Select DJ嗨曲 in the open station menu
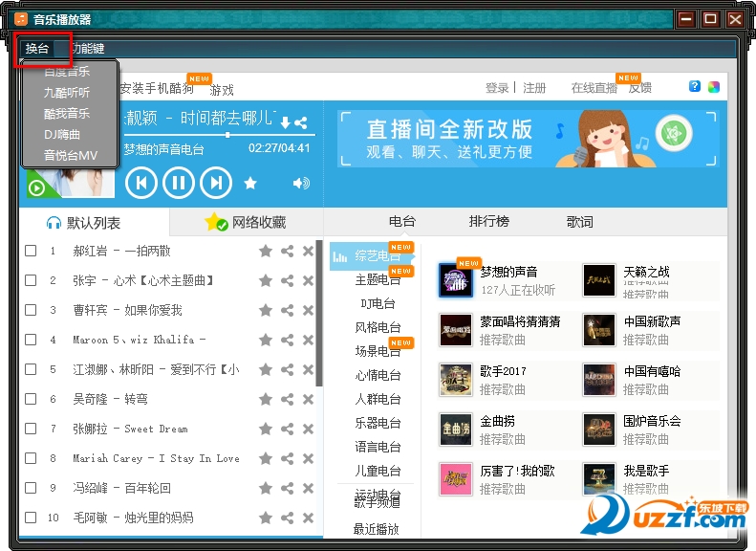Image resolution: width=756 pixels, height=551 pixels. click(x=62, y=135)
